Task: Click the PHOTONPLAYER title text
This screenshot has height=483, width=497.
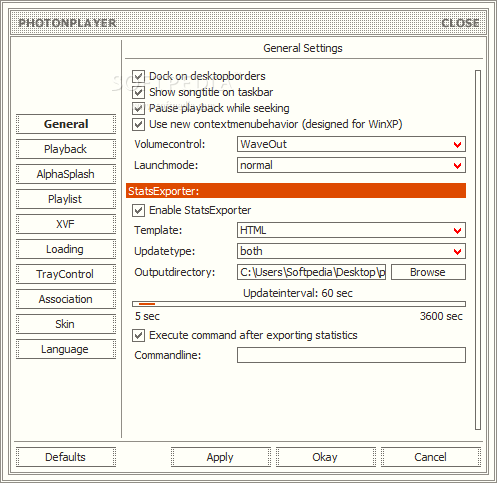Action: coord(67,23)
